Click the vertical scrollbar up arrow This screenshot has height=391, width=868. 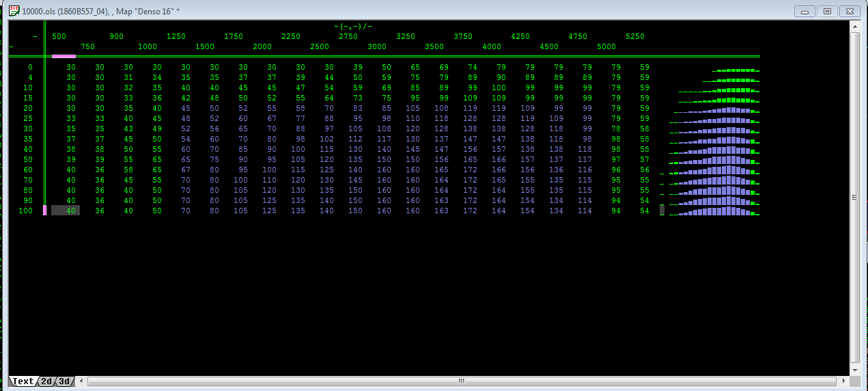pos(855,27)
